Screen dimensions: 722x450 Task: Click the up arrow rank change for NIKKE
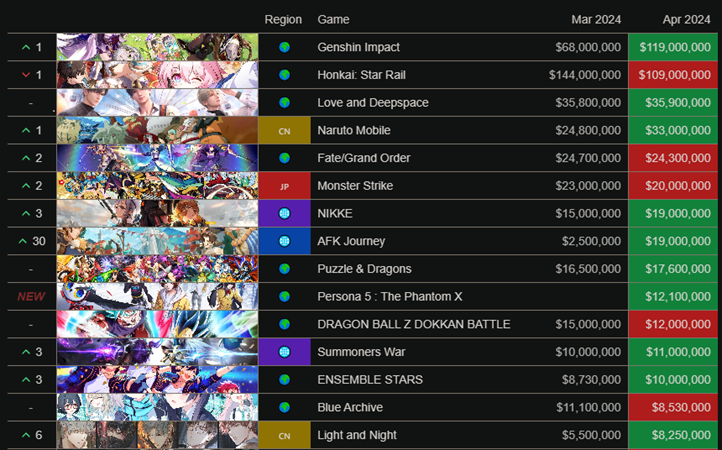[26, 214]
